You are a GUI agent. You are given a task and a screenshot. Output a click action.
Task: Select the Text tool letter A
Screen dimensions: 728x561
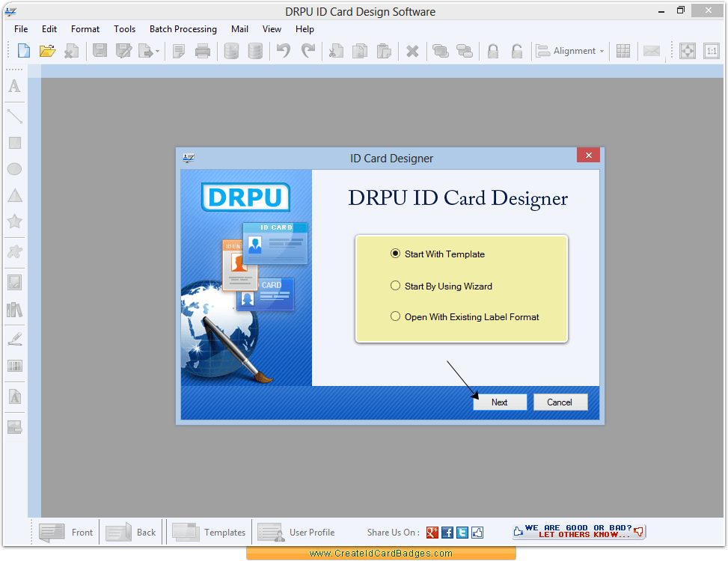tap(15, 86)
